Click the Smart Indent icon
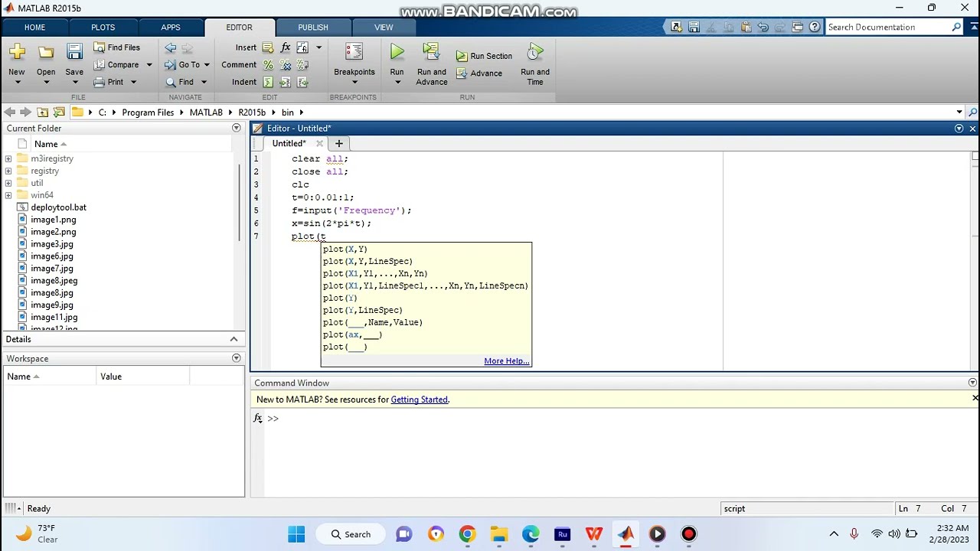980x551 pixels. click(x=268, y=82)
